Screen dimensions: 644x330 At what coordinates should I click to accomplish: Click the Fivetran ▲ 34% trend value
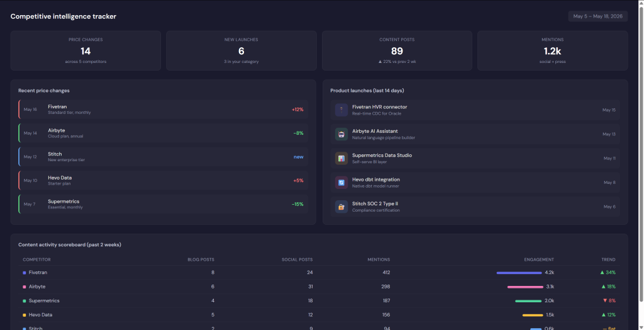click(608, 273)
